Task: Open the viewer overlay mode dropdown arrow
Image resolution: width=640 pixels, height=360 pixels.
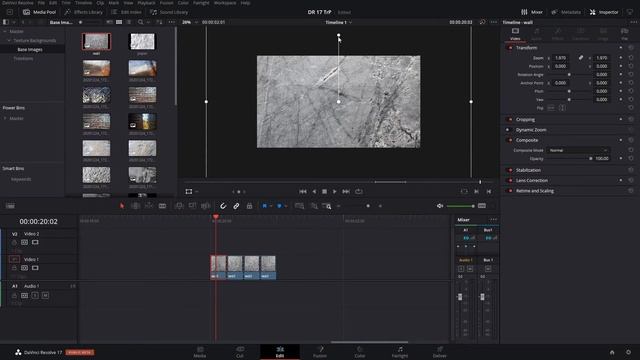Action: point(197,191)
